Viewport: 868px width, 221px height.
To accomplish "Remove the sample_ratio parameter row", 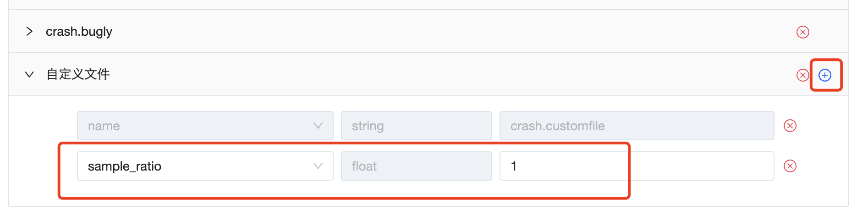I will point(790,166).
